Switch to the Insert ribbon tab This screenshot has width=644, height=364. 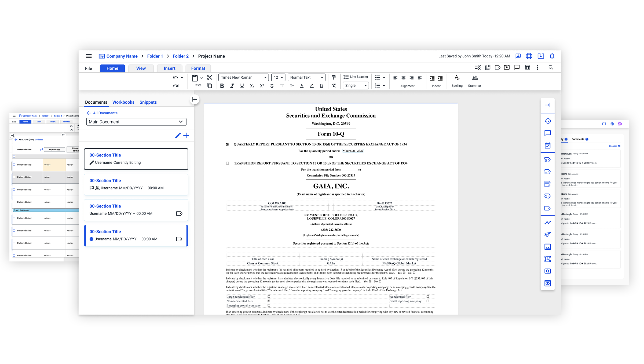[170, 68]
